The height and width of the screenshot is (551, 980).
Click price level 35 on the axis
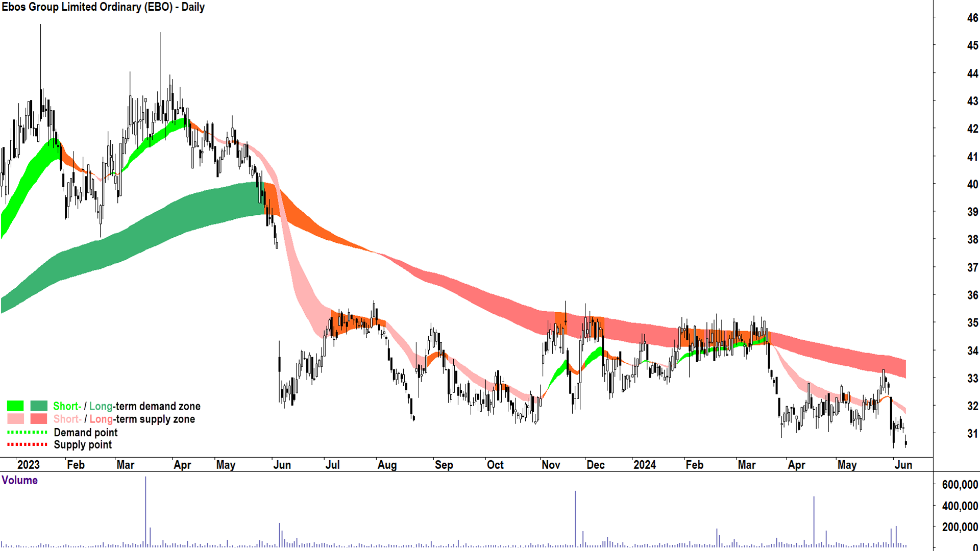coord(972,322)
